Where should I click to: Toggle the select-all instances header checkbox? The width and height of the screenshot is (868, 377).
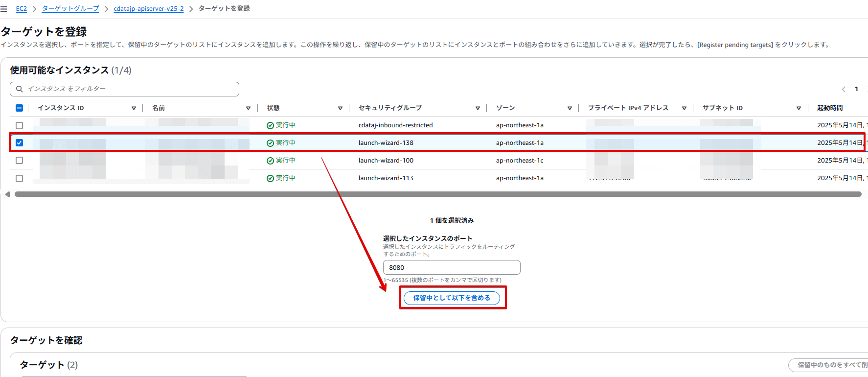pos(20,108)
